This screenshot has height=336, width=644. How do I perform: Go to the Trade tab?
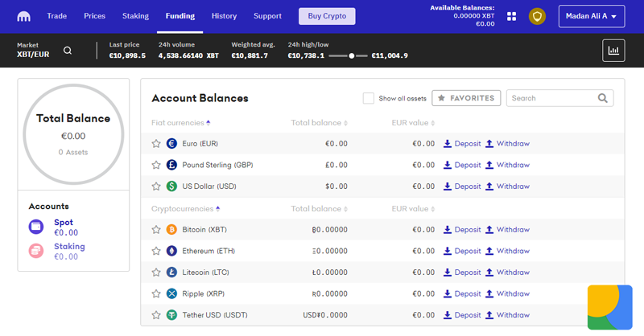[x=56, y=16]
